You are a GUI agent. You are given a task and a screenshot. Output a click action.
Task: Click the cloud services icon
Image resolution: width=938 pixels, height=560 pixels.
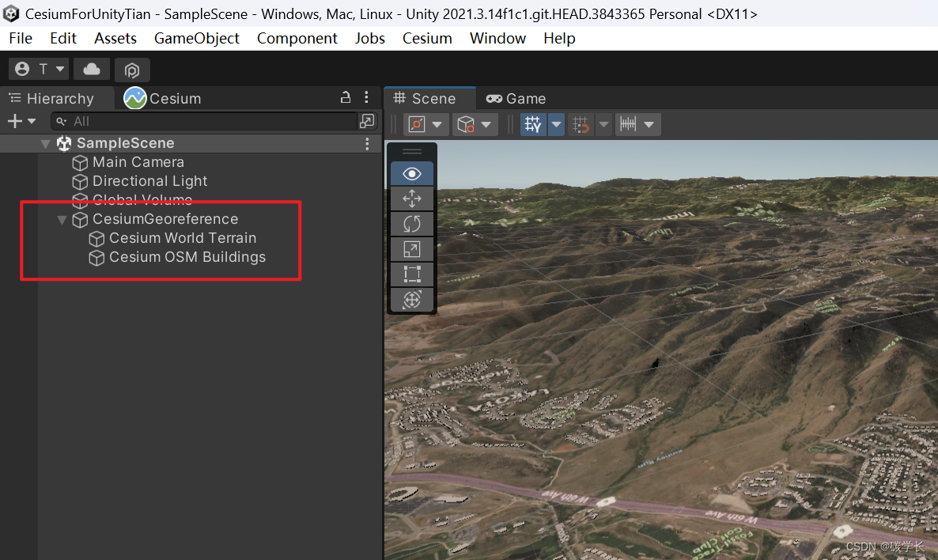pyautogui.click(x=92, y=70)
